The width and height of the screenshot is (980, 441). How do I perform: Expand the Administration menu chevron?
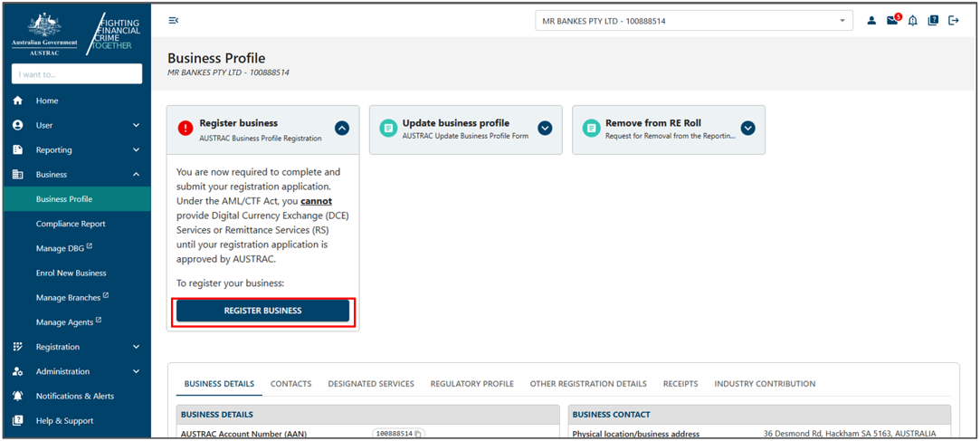(x=137, y=371)
